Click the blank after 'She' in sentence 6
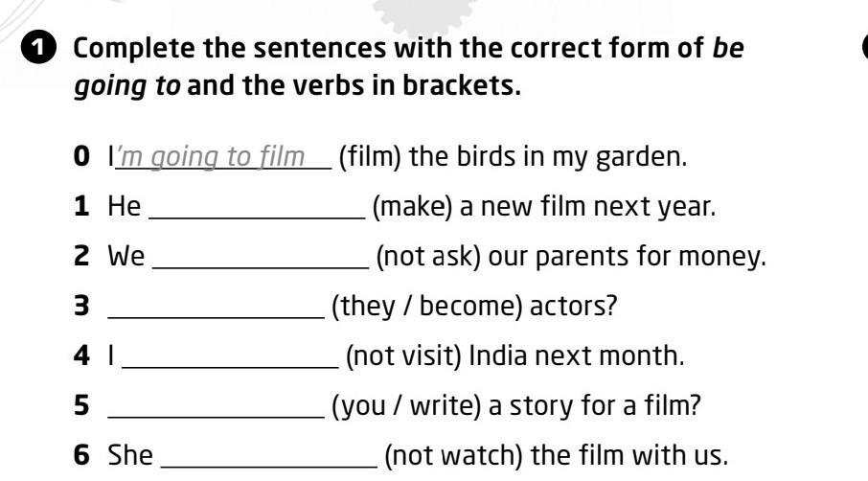868x481 pixels. (x=269, y=459)
